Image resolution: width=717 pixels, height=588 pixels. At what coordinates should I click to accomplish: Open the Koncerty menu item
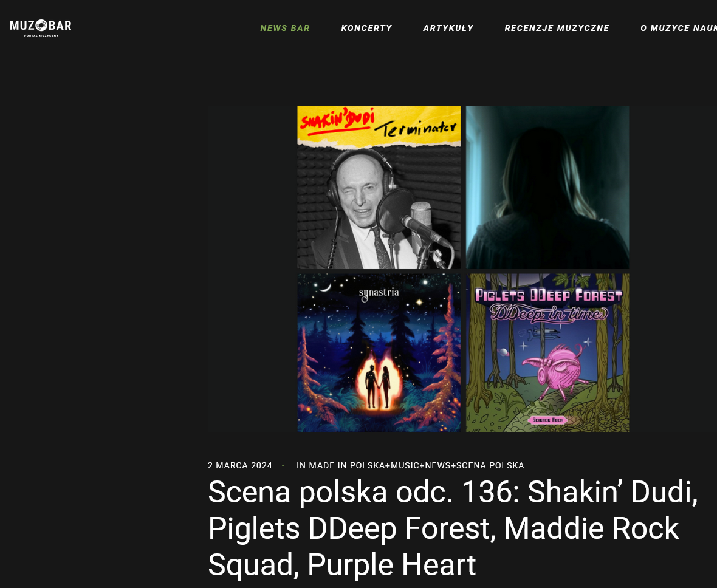[367, 29]
